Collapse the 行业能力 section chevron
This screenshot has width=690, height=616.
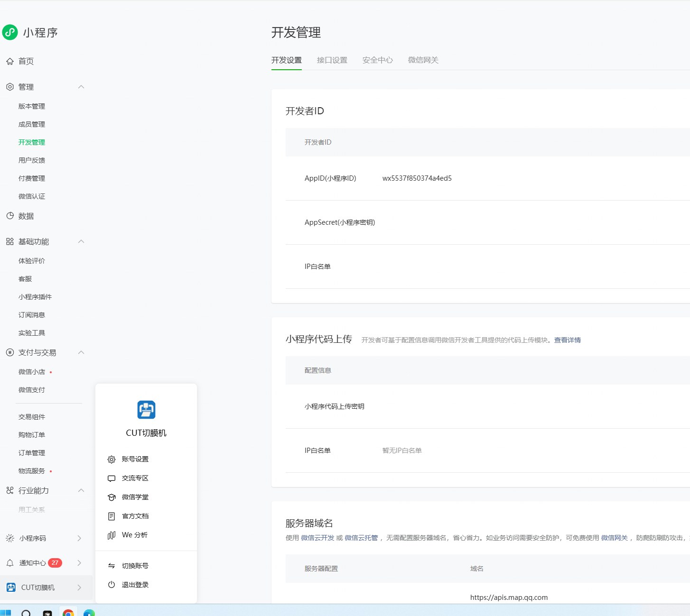[x=81, y=490]
